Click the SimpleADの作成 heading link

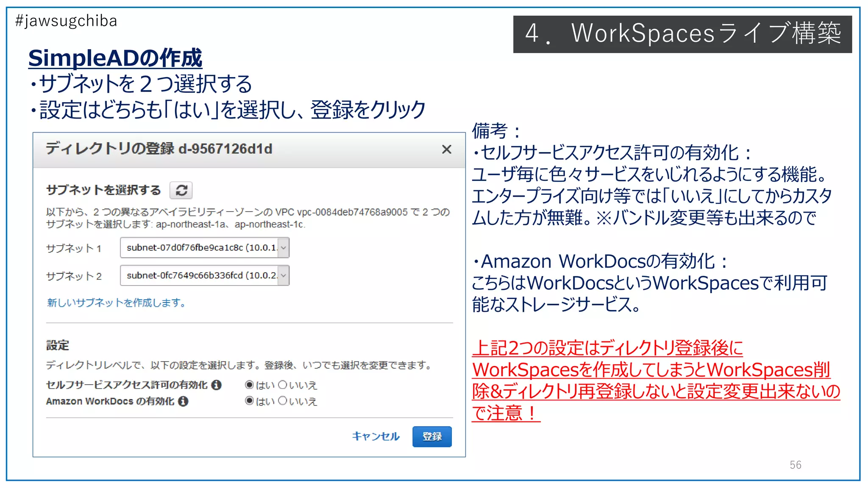[115, 58]
